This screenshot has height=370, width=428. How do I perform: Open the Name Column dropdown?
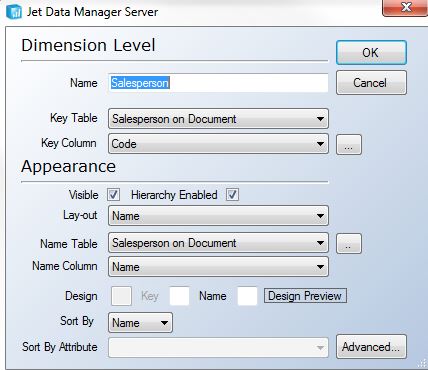click(218, 267)
